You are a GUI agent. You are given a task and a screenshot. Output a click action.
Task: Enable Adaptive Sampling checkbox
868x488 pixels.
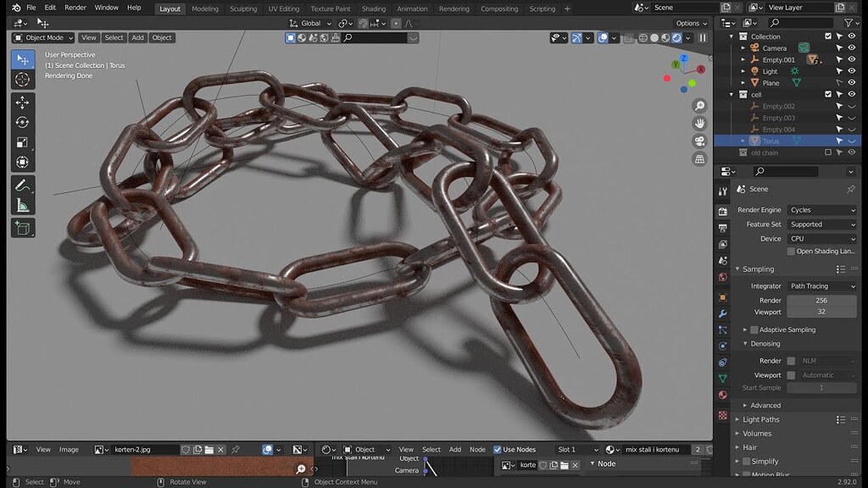(754, 330)
